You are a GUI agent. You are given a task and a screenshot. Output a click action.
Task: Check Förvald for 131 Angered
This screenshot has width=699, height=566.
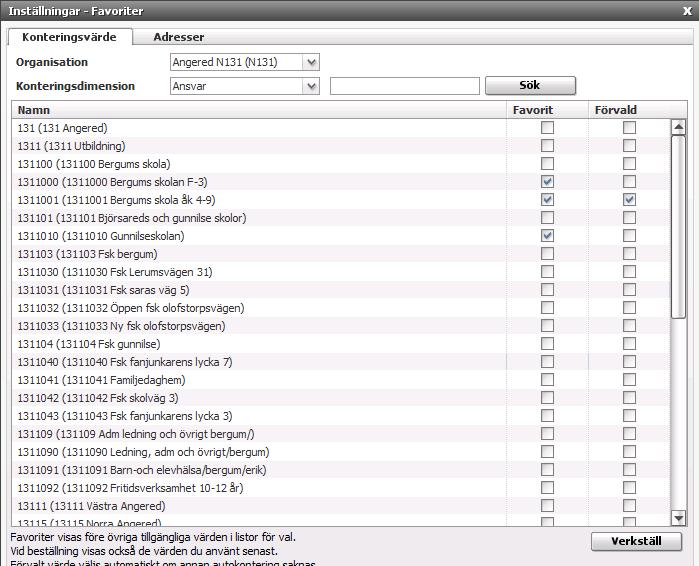point(629,128)
